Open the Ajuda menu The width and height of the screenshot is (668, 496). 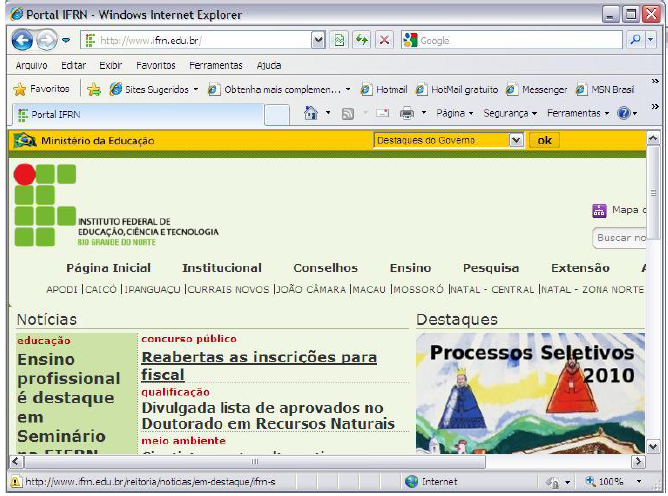coord(269,66)
